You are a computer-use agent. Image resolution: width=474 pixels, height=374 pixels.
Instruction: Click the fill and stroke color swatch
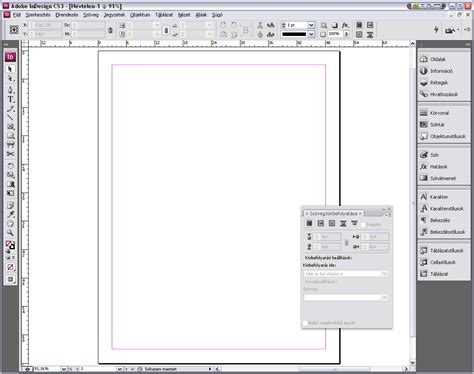10,245
